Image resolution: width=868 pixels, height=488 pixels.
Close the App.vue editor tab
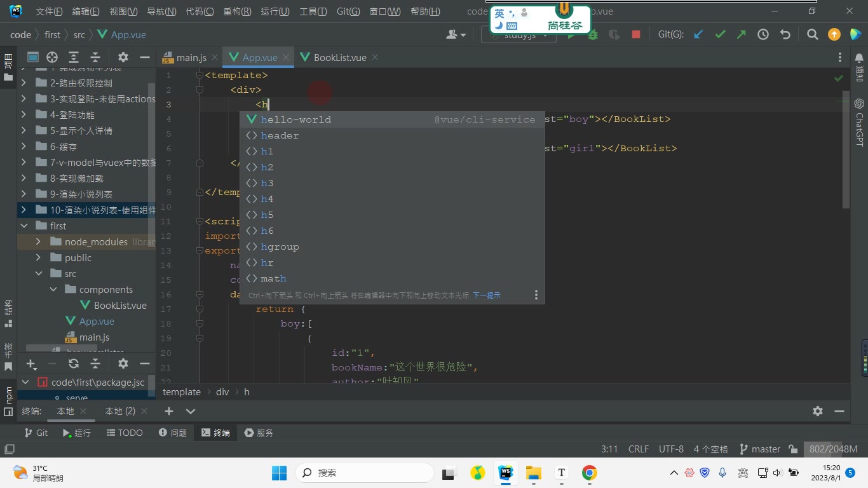coord(287,57)
